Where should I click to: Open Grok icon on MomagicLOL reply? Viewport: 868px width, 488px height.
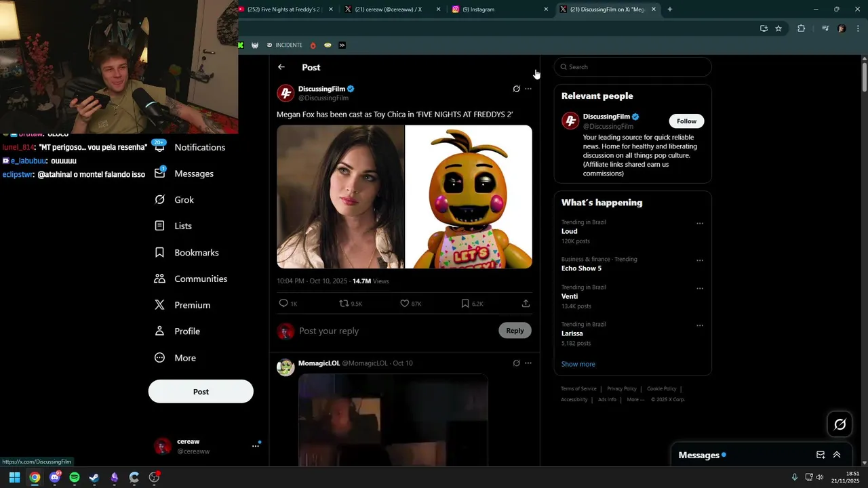pyautogui.click(x=516, y=363)
